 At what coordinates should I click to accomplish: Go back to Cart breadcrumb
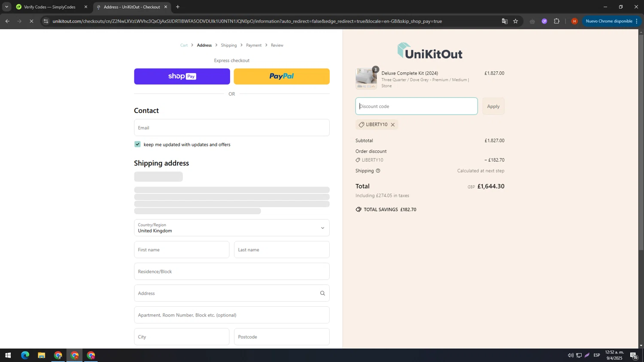coord(184,45)
